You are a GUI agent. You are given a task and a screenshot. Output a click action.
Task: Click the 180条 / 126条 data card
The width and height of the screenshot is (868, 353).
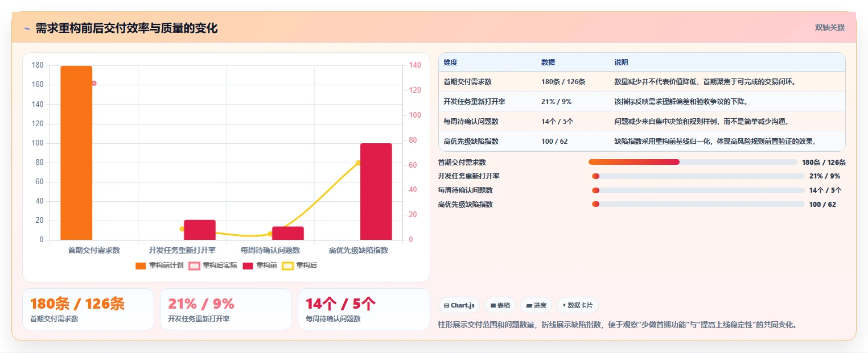(88, 309)
